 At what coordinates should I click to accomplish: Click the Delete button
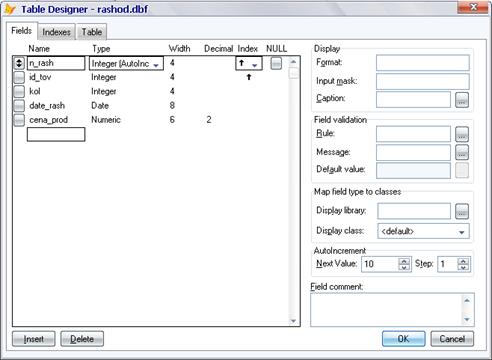coord(82,339)
